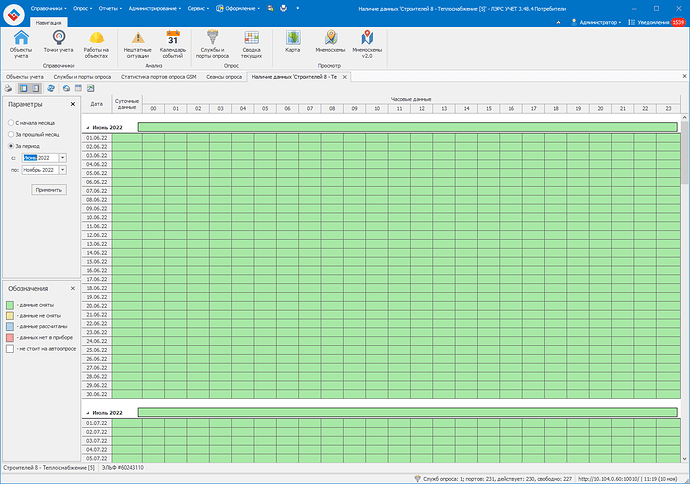Select 'С начала месяца' radio button
Viewport: 690px width, 484px height.
coord(11,123)
